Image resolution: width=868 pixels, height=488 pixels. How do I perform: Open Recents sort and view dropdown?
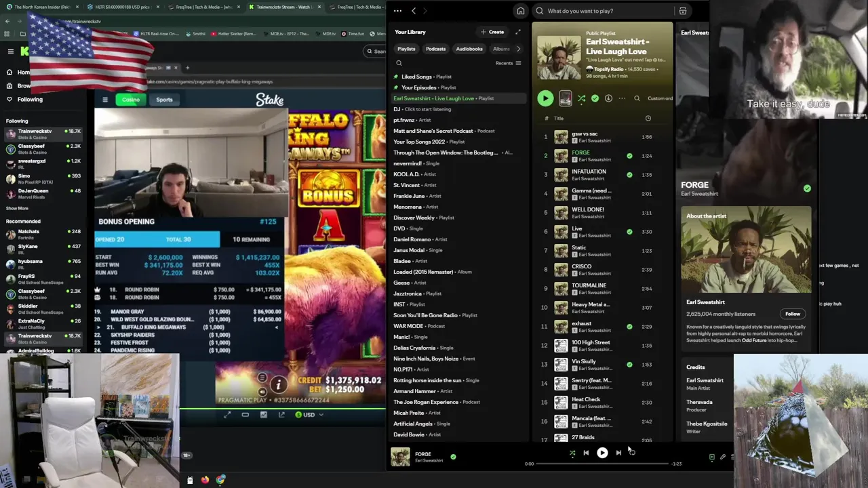(508, 63)
